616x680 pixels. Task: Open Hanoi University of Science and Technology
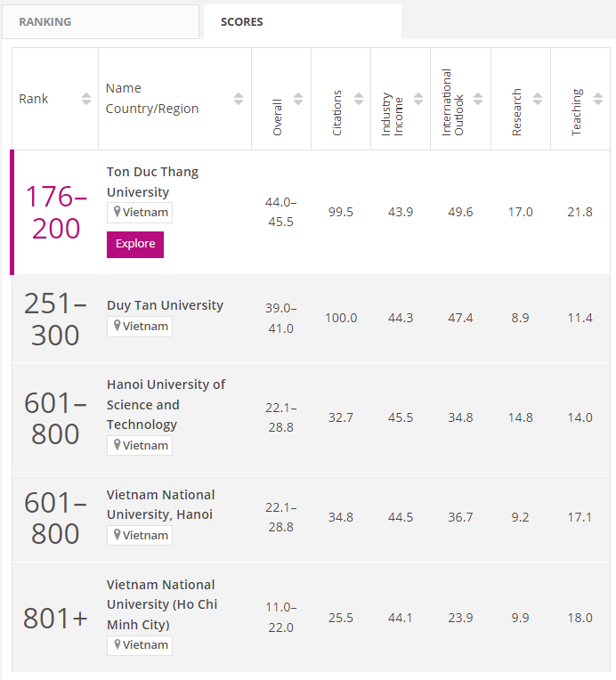[x=166, y=404]
